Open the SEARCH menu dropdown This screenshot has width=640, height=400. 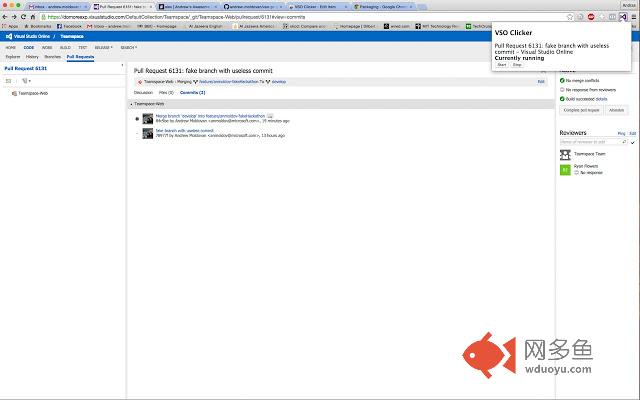coord(129,47)
